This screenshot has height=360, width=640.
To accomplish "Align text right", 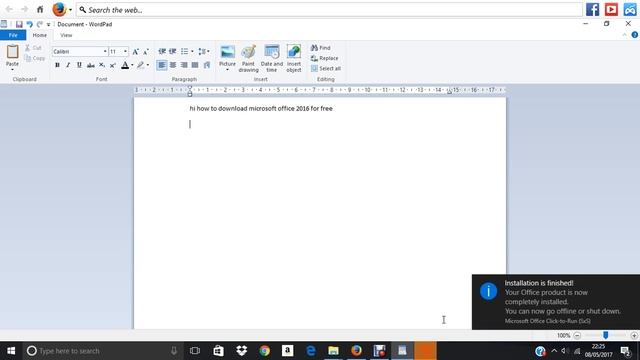I will coord(184,65).
